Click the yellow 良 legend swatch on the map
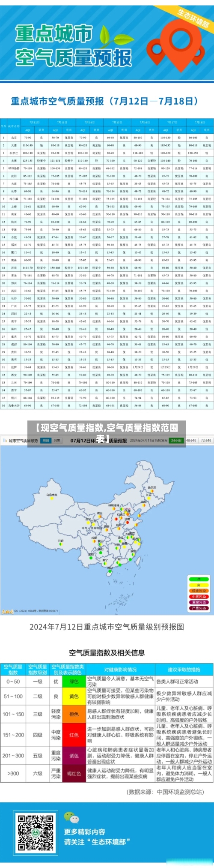The height and width of the screenshot is (868, 214). pyautogui.click(x=199, y=585)
